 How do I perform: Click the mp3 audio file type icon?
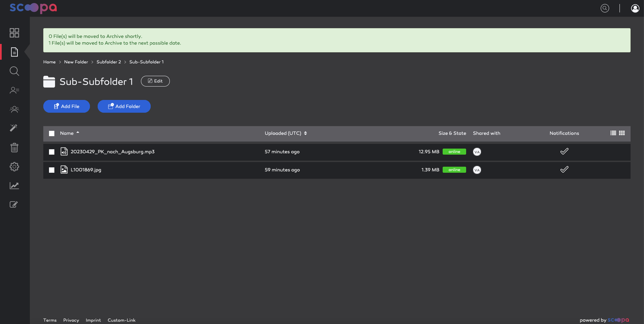point(64,152)
